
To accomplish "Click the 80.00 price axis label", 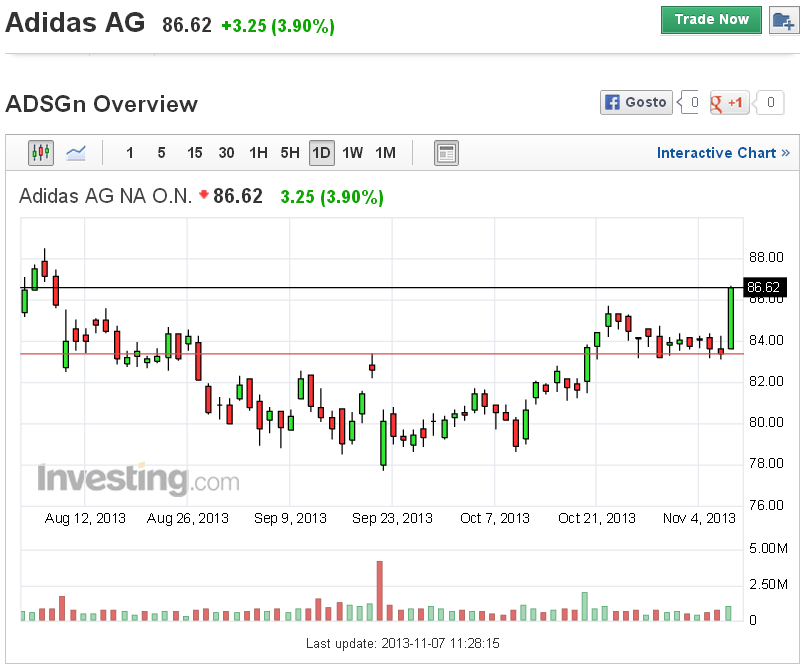I will 766,422.
